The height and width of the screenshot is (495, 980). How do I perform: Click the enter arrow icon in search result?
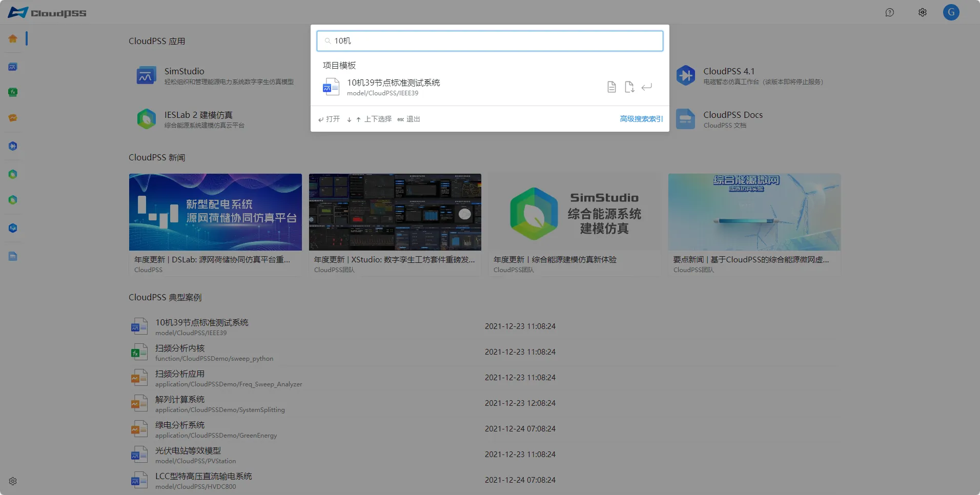[x=647, y=87]
